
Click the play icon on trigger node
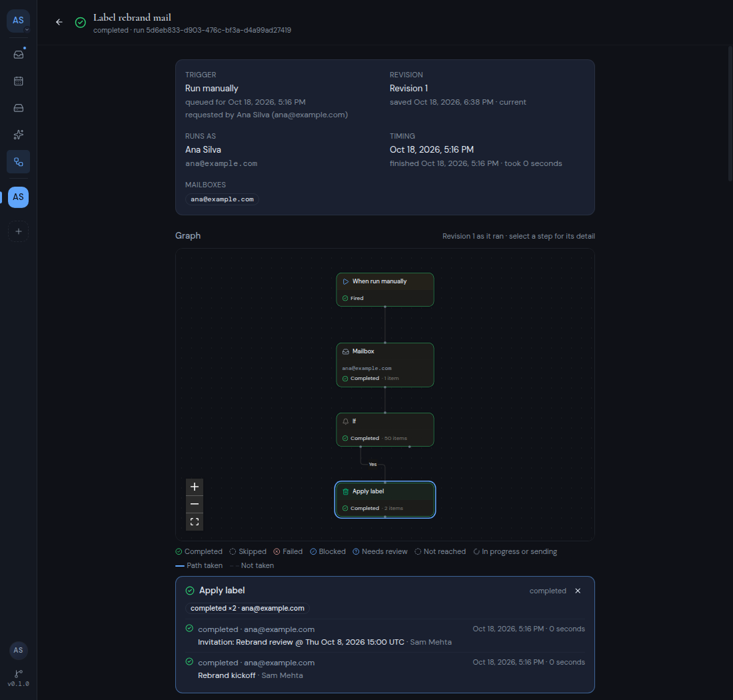pos(345,281)
